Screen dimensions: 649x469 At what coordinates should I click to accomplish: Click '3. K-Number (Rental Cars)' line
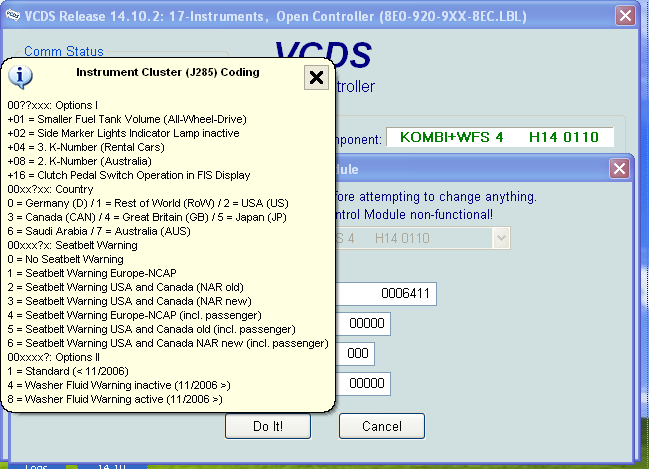[86, 147]
